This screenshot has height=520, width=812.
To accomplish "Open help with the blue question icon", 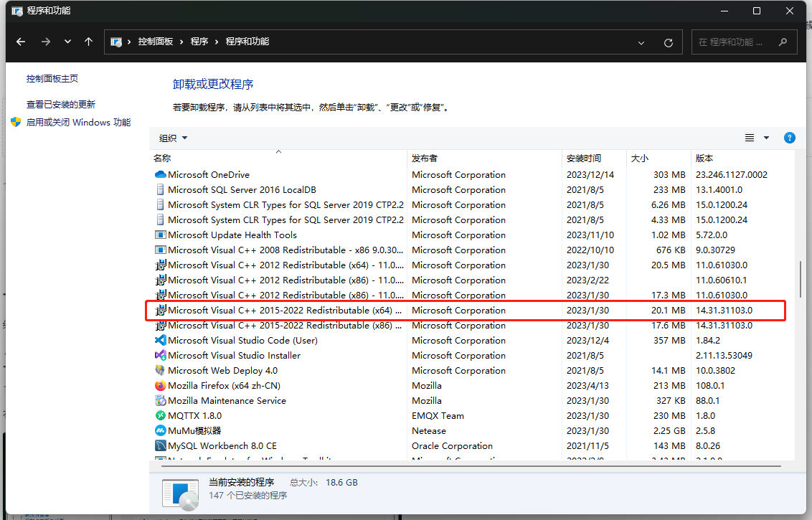I will [x=790, y=138].
